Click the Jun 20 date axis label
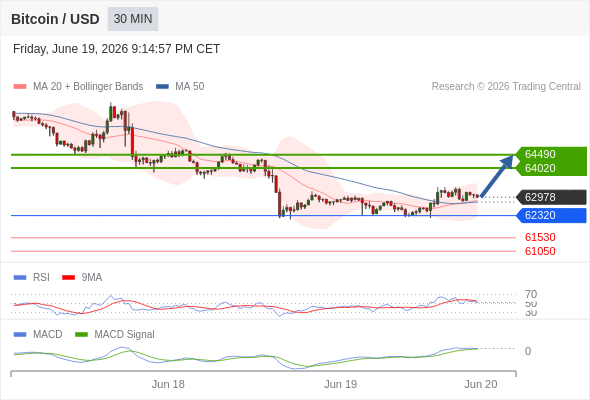This screenshot has width=590, height=400. pos(481,384)
